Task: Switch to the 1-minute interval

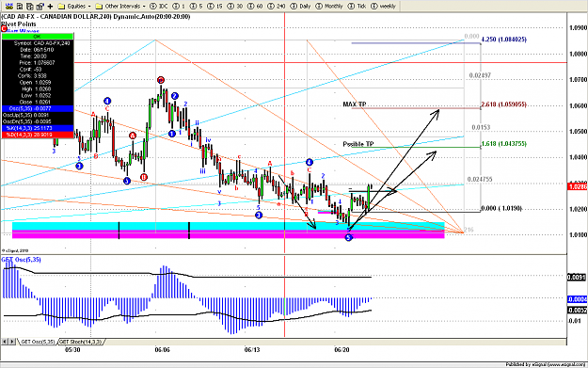Action: (x=178, y=6)
